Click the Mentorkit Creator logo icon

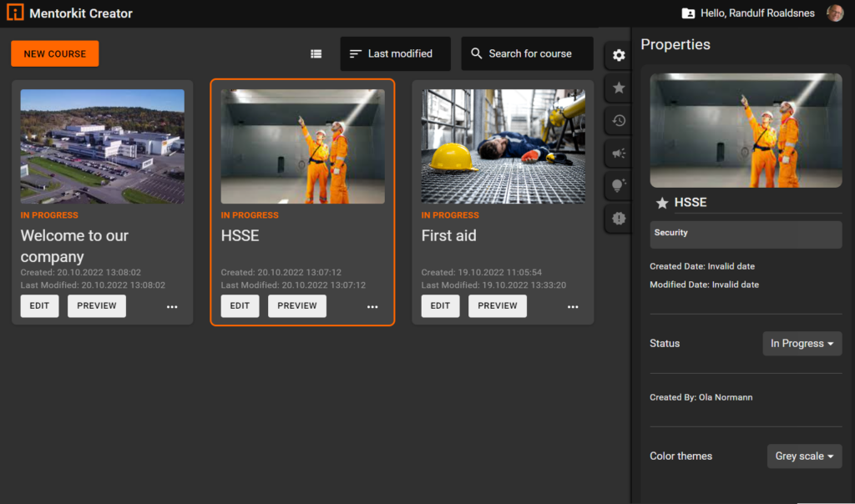pos(15,13)
